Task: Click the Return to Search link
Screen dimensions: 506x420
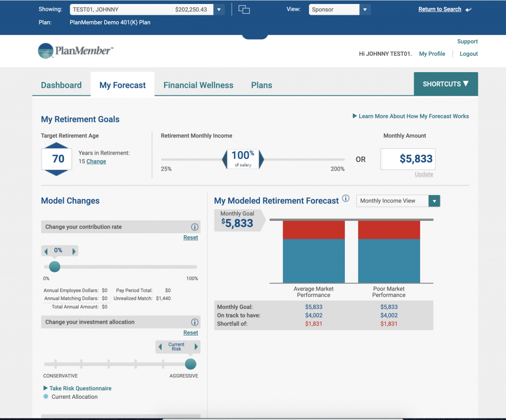Action: click(439, 9)
